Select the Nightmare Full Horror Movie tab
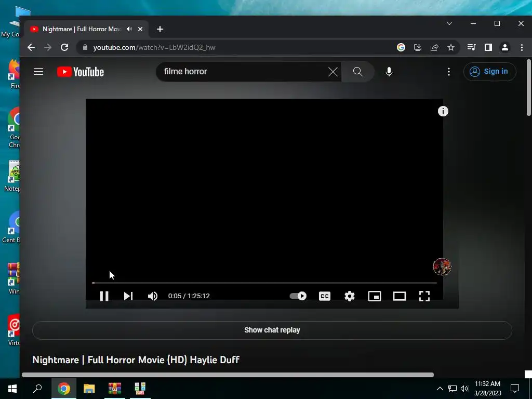532x399 pixels. pos(82,29)
